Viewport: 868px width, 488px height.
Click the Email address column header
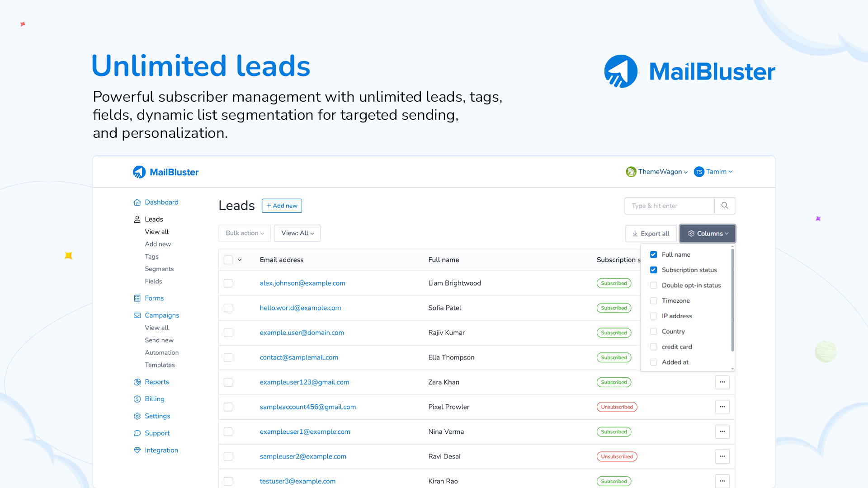[x=282, y=260]
